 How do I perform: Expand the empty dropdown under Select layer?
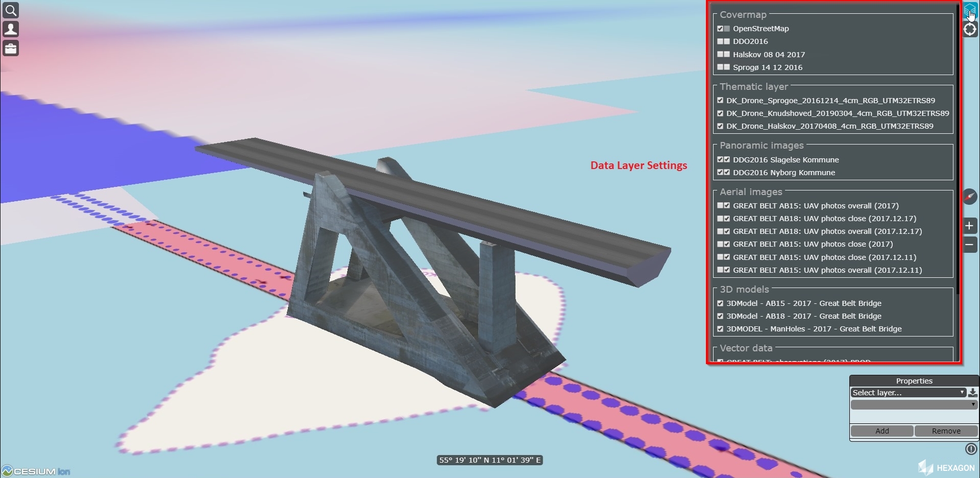(914, 404)
